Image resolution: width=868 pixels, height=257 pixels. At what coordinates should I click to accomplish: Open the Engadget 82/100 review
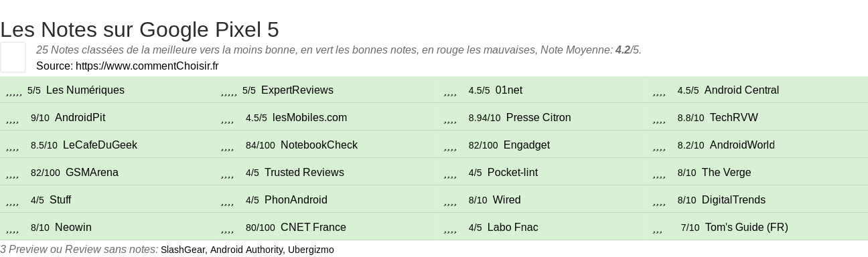click(526, 145)
